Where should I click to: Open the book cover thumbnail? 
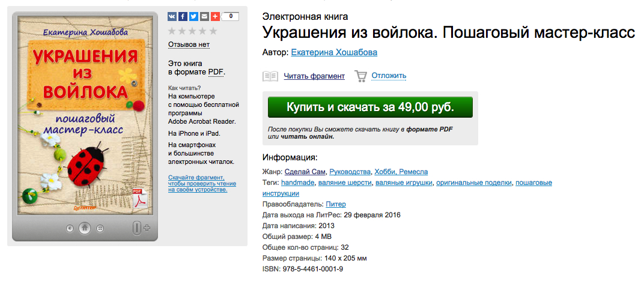pos(85,116)
